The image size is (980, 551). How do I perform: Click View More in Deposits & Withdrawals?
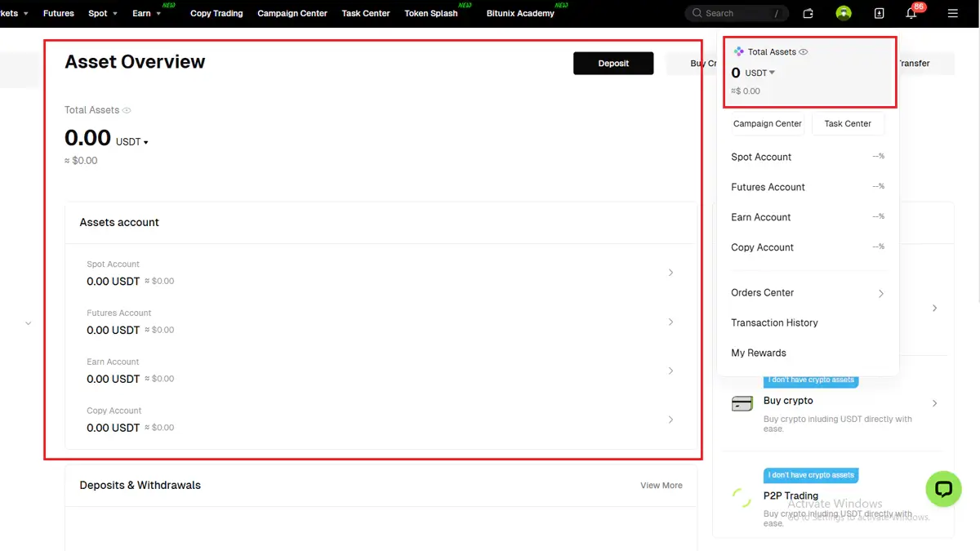tap(661, 485)
